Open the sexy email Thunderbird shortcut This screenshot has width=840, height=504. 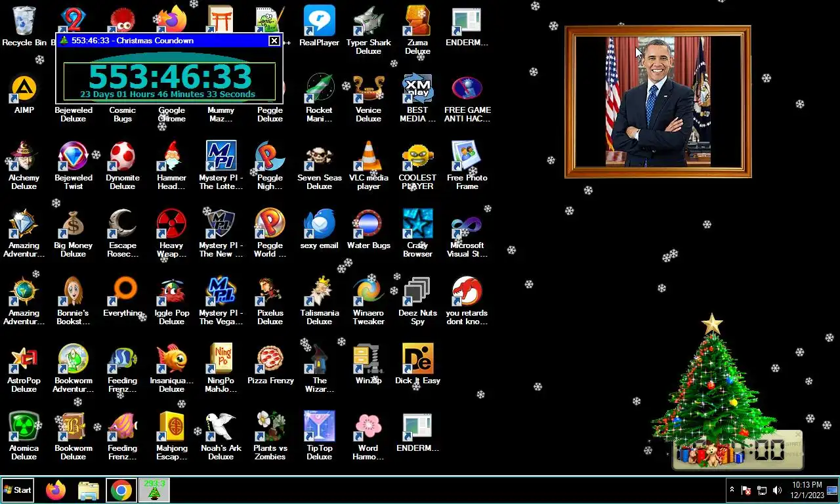[320, 229]
